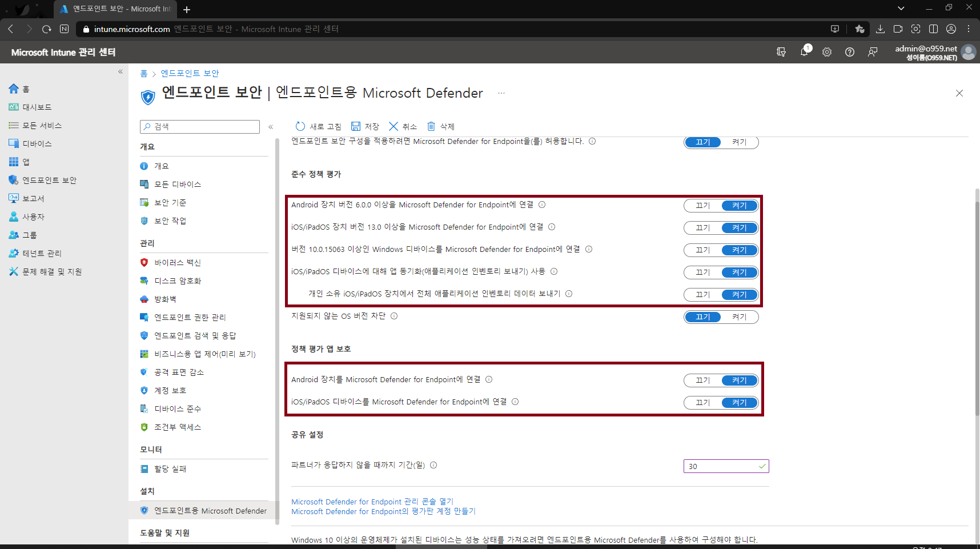Image resolution: width=980 pixels, height=549 pixels.
Task: Click 엔드포인트 보안 breadcrumb link
Action: point(190,73)
